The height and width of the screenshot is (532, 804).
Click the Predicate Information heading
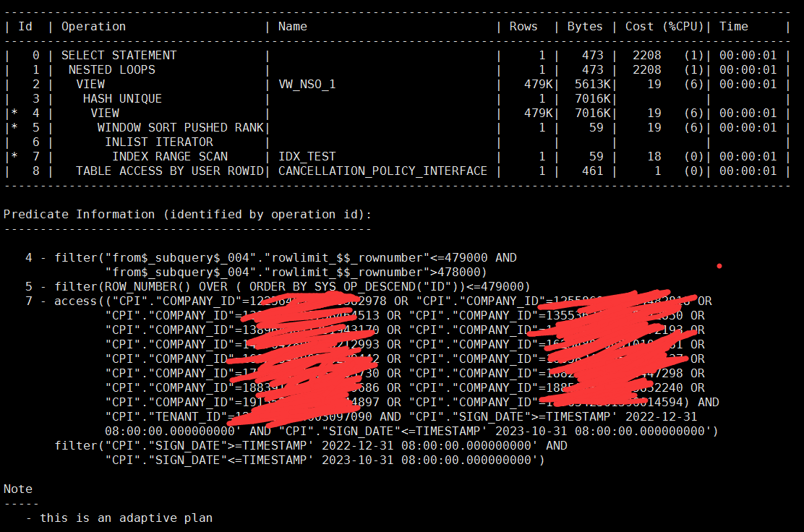pyautogui.click(x=188, y=214)
